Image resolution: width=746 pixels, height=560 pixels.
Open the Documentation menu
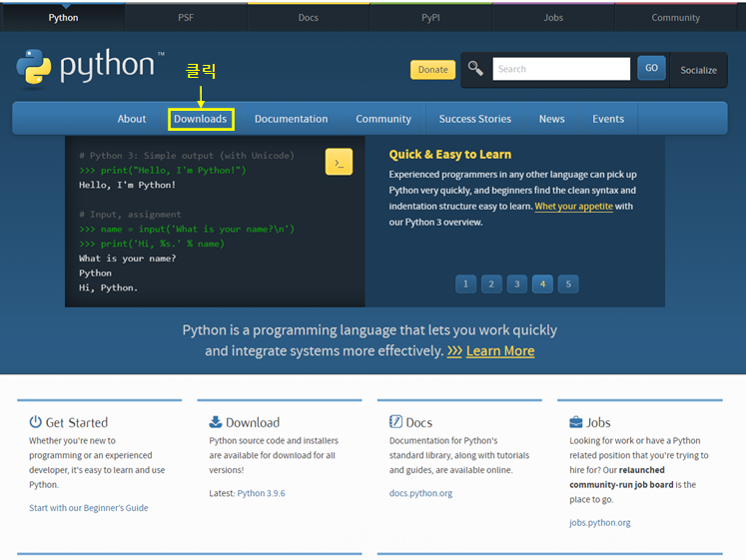[x=292, y=119]
